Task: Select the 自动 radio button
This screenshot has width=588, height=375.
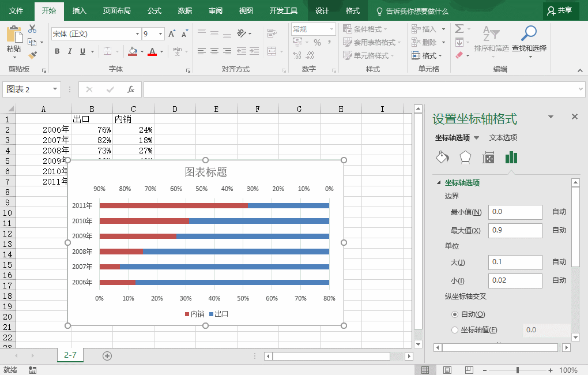Action: pyautogui.click(x=455, y=314)
